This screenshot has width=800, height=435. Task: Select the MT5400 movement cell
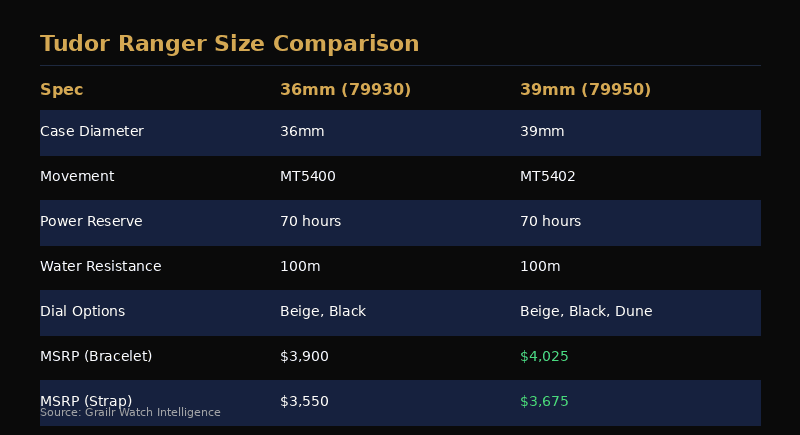click(308, 176)
